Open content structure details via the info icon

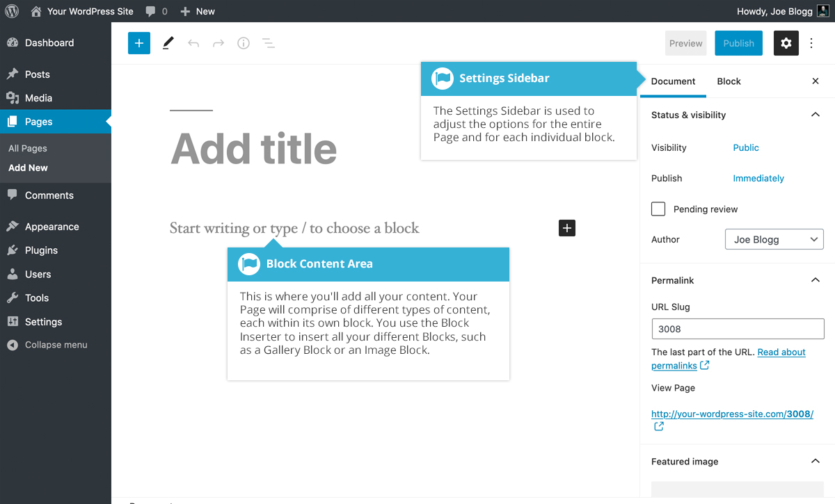point(243,43)
